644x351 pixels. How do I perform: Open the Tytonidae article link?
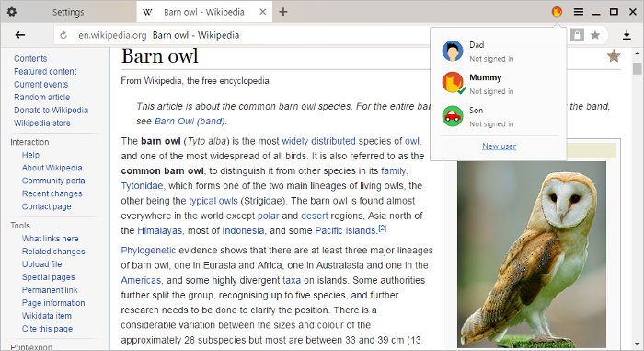[142, 185]
